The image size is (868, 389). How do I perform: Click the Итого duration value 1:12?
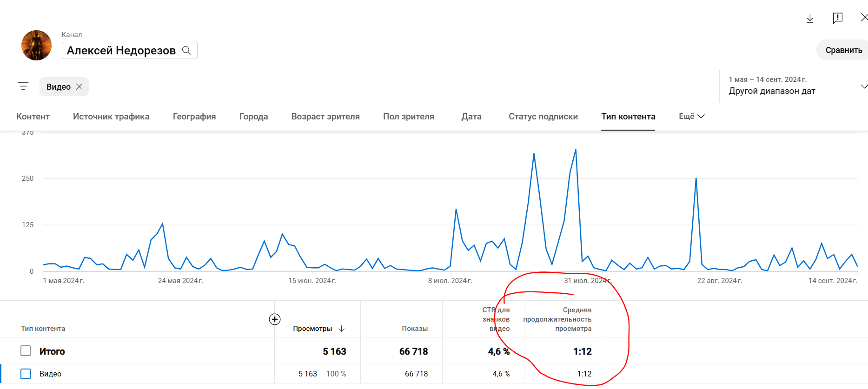583,351
